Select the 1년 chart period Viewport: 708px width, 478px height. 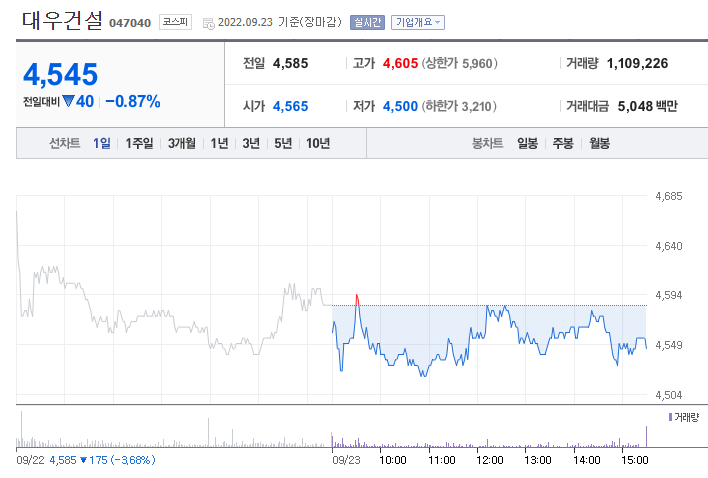(219, 144)
